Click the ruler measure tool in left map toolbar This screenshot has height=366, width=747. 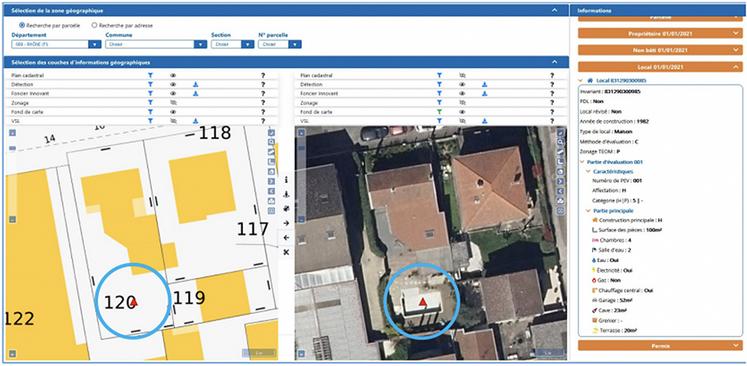[271, 152]
